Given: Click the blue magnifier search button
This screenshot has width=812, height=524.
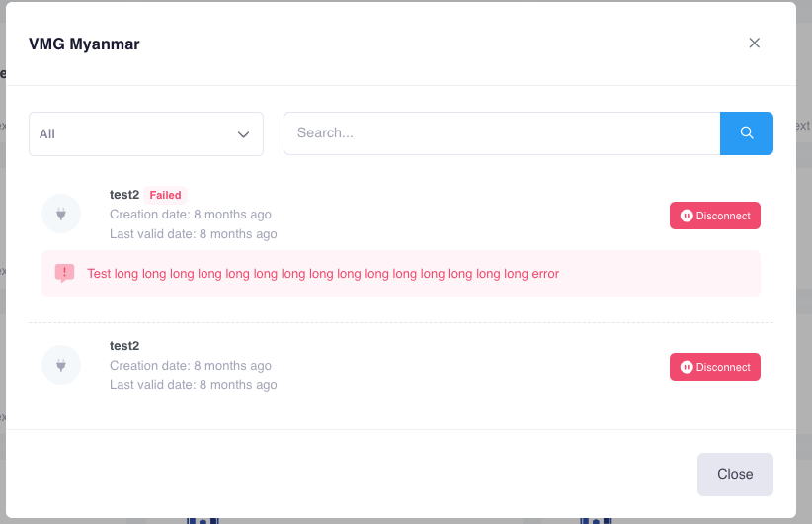Looking at the screenshot, I should [x=746, y=133].
